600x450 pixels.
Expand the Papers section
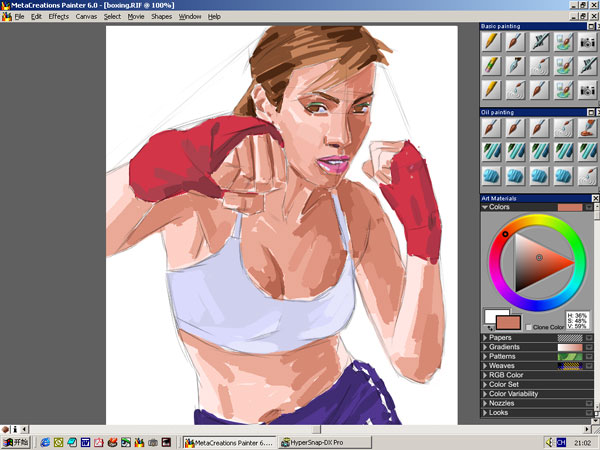[x=485, y=338]
